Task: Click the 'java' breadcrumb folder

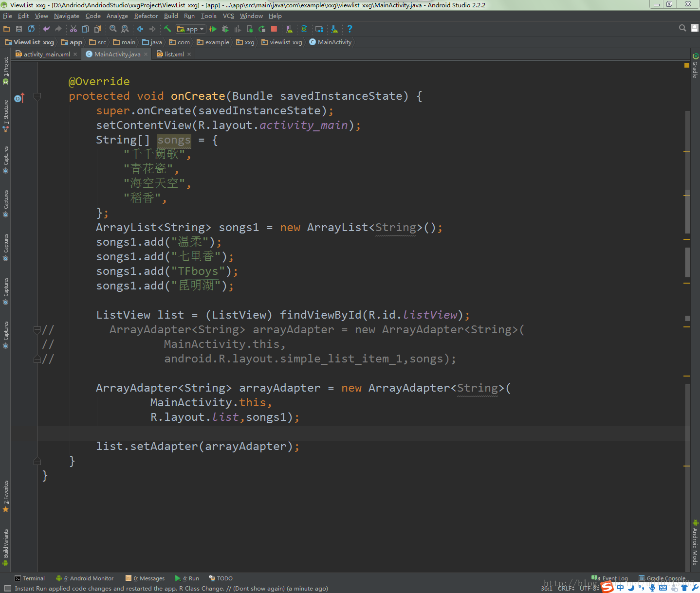Action: 152,42
